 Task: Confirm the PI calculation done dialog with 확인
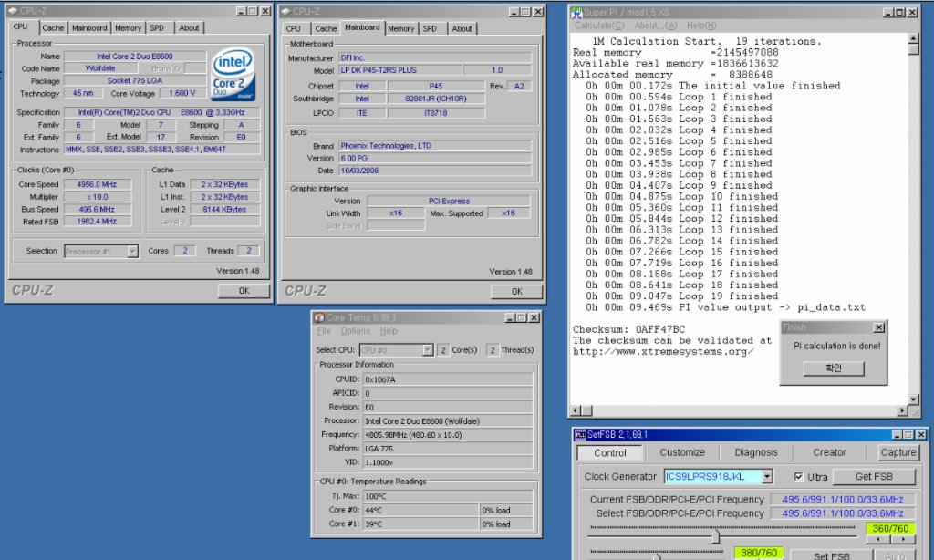[x=834, y=368]
